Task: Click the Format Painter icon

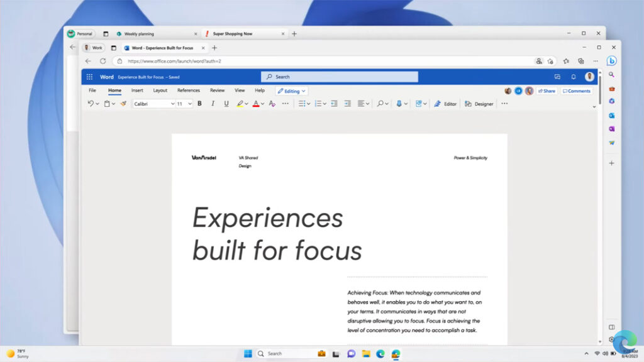Action: pos(122,104)
